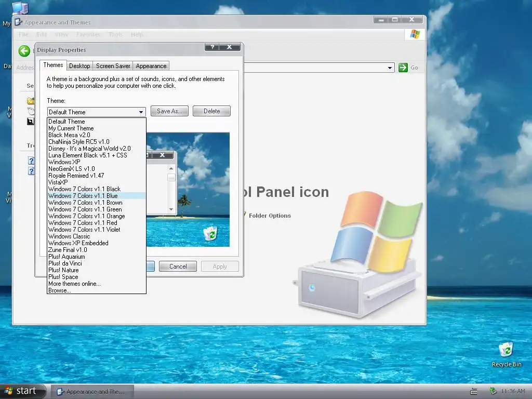Open the File menu
This screenshot has width=532, height=399.
coord(23,34)
